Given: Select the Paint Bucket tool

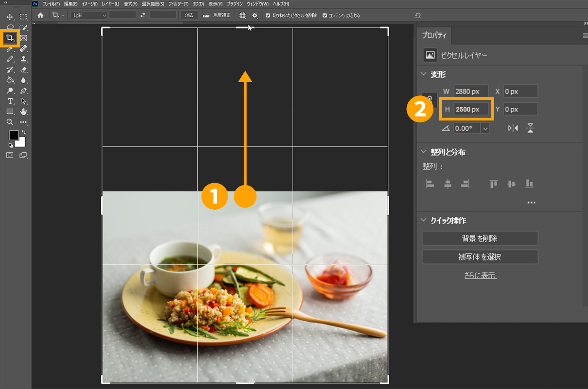Looking at the screenshot, I should tap(9, 80).
